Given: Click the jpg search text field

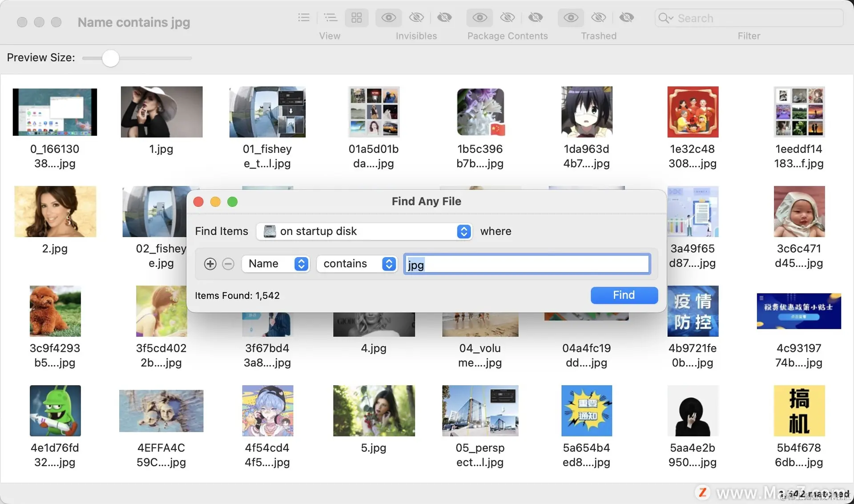Looking at the screenshot, I should (x=527, y=264).
